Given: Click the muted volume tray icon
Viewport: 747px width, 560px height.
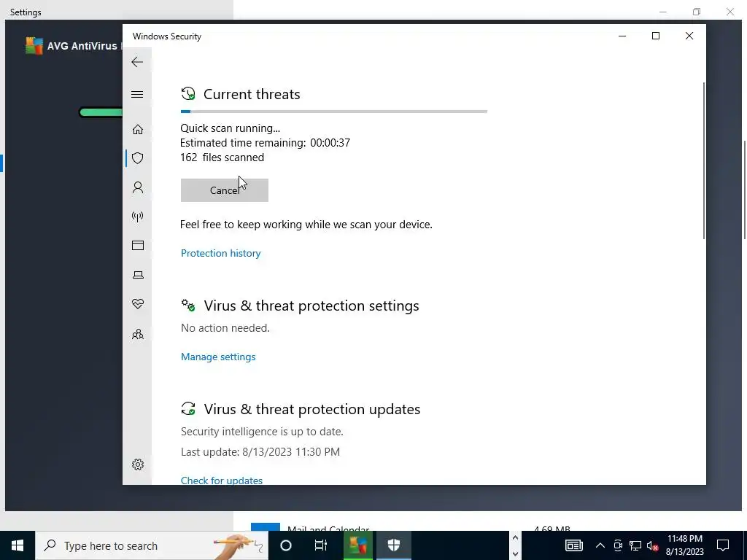Looking at the screenshot, I should coord(652,545).
